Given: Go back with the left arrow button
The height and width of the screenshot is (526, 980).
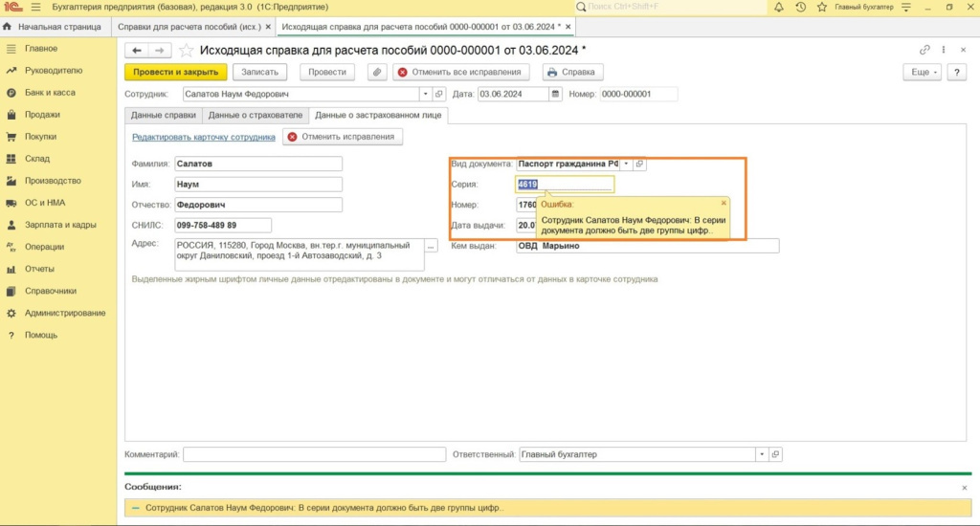Looking at the screenshot, I should click(x=136, y=50).
